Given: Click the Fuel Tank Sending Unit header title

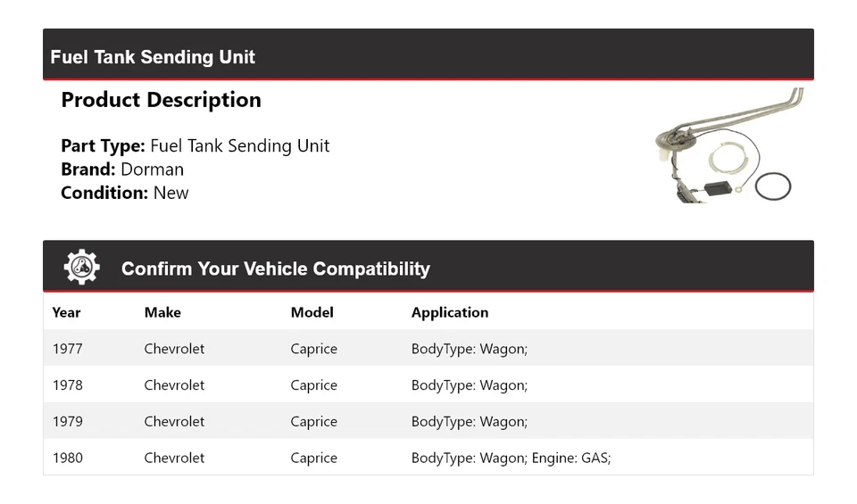Looking at the screenshot, I should pos(153,57).
